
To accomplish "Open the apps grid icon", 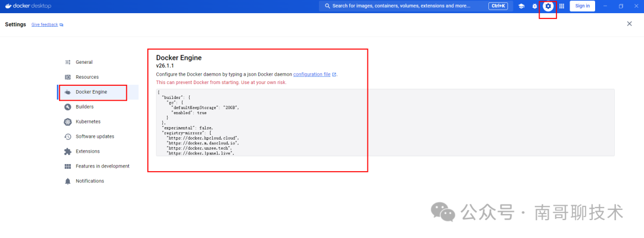I will tap(562, 6).
